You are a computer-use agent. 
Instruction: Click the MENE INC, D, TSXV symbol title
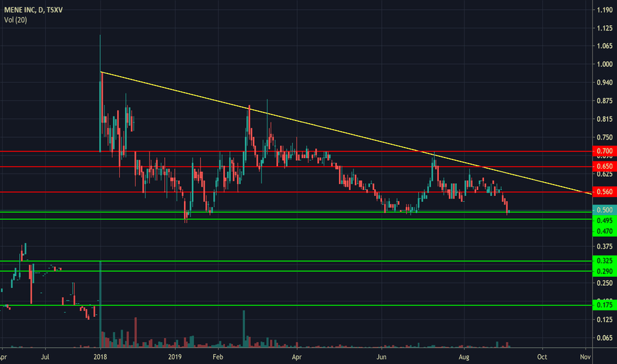click(34, 10)
